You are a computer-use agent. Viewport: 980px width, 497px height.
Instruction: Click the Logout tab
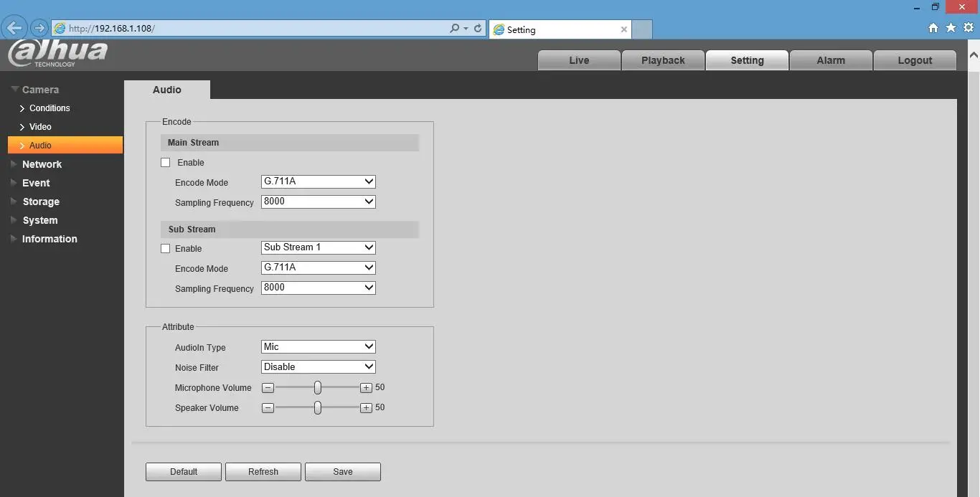(915, 60)
